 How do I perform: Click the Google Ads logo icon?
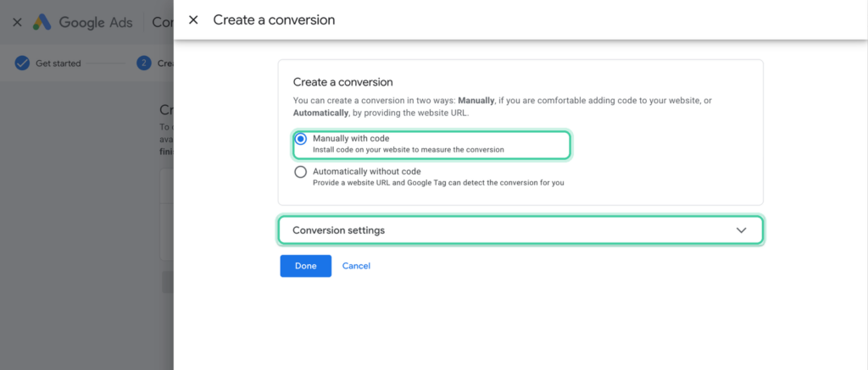point(42,22)
